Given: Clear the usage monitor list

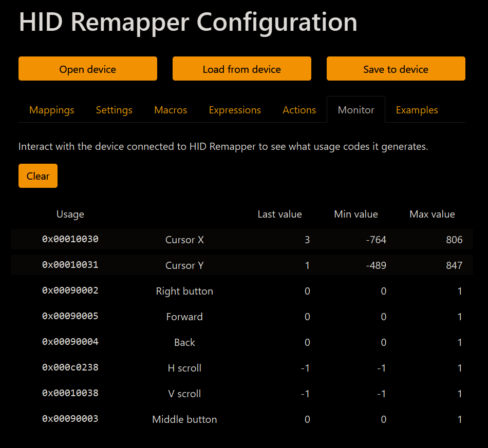Looking at the screenshot, I should [x=37, y=176].
